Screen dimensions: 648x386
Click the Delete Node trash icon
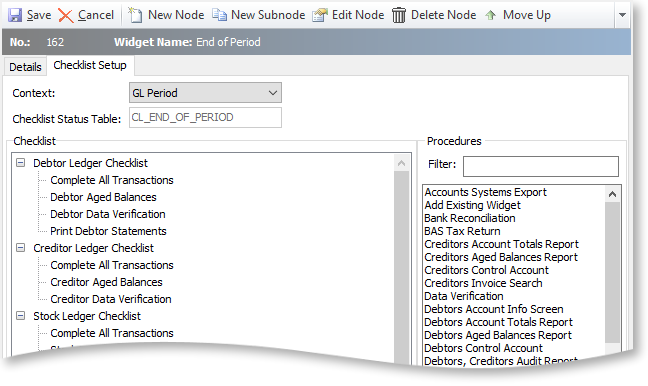pos(399,15)
